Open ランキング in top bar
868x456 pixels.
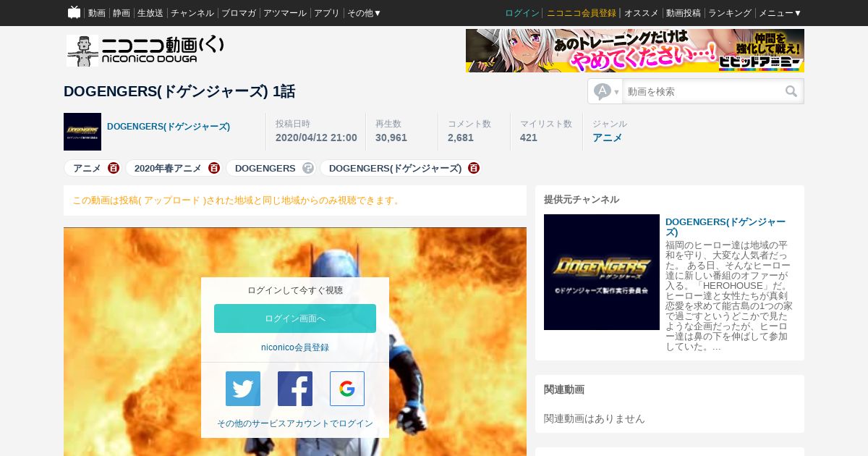[730, 13]
